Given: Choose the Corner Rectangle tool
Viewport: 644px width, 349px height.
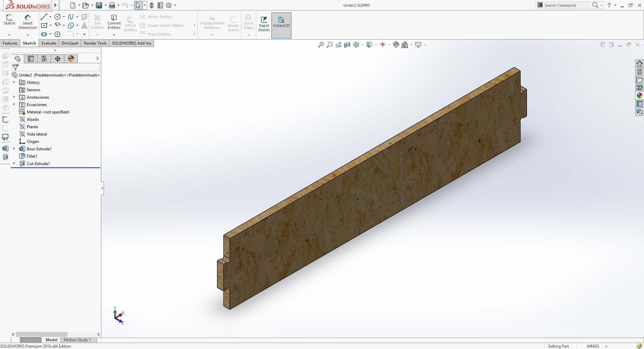Looking at the screenshot, I should coord(44,26).
